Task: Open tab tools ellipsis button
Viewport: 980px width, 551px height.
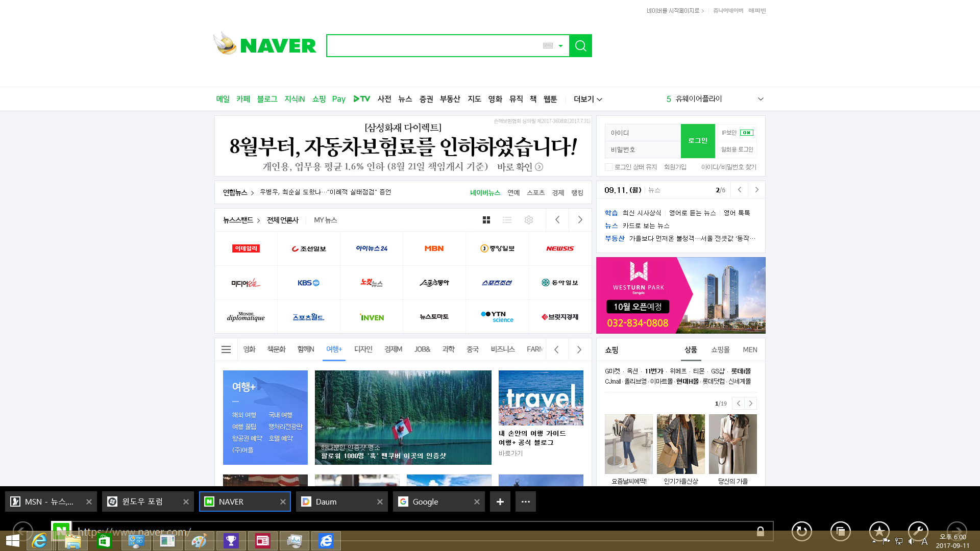Action: [x=526, y=502]
